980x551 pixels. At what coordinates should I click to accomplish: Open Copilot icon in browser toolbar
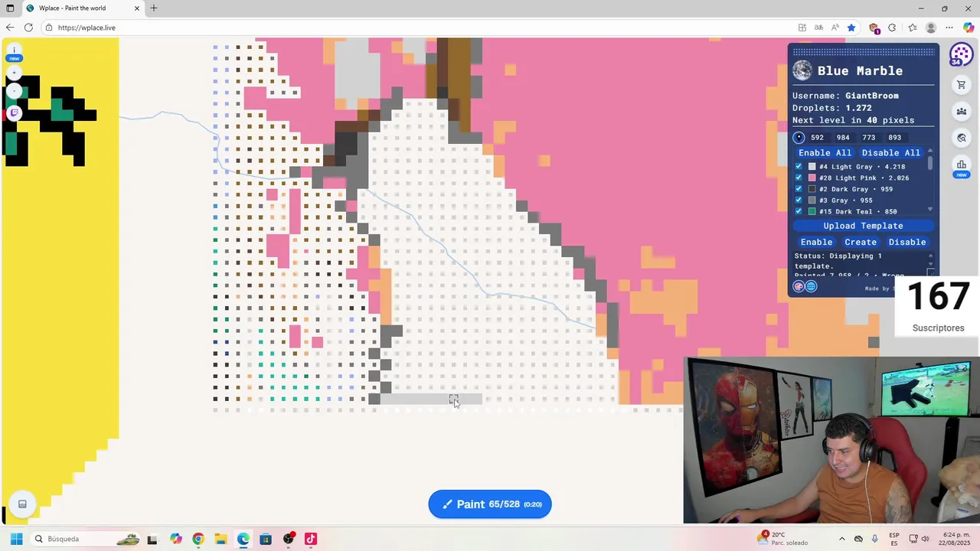(x=968, y=28)
